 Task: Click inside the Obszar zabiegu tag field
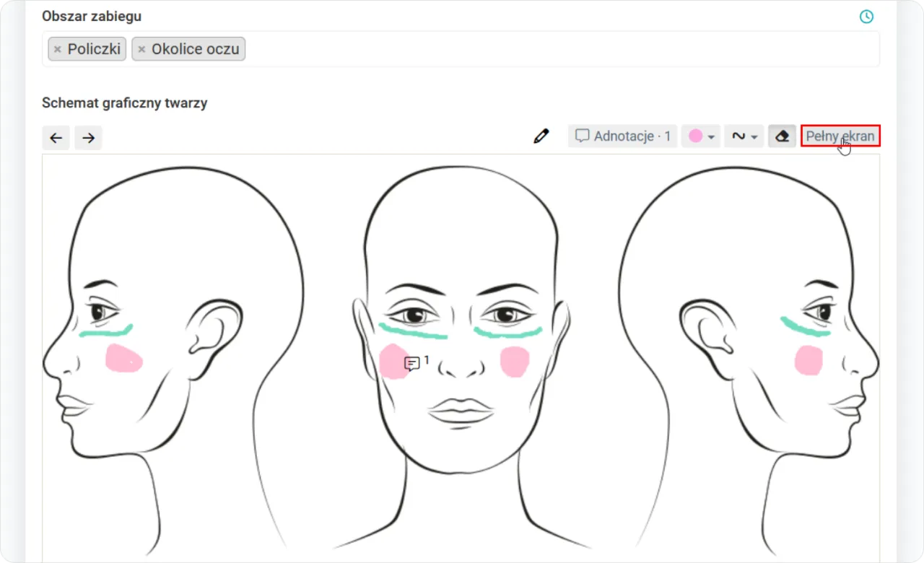click(x=461, y=49)
